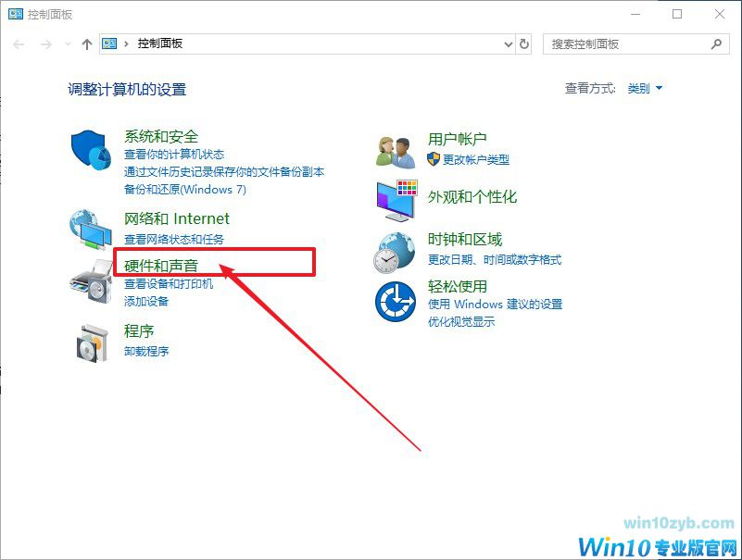Open 外观和个性化 category
The image size is (742, 560).
tap(472, 196)
